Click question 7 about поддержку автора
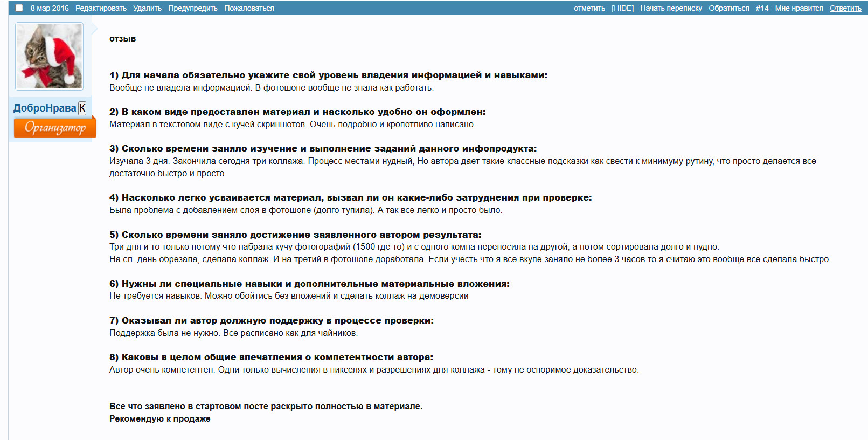This screenshot has height=440, width=868. tap(272, 321)
